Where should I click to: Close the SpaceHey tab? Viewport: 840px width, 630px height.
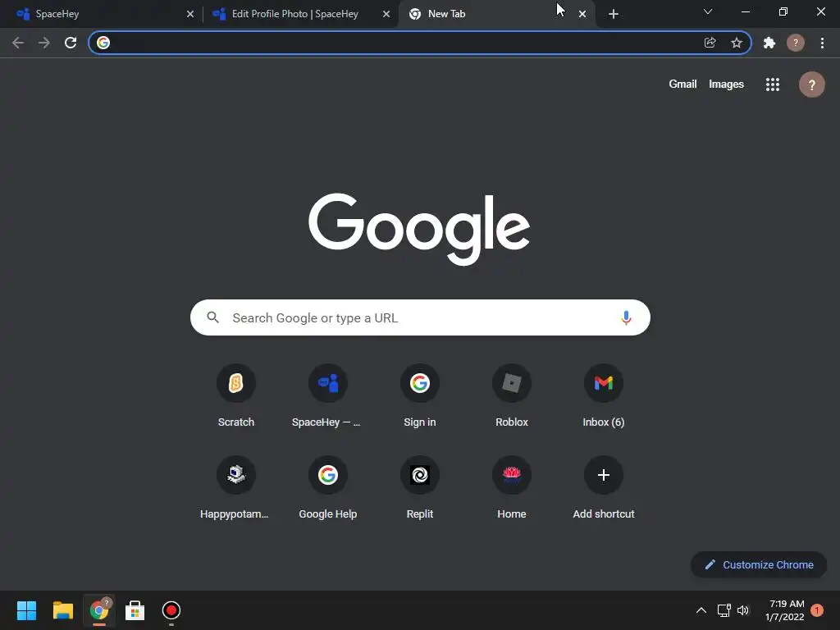(190, 15)
